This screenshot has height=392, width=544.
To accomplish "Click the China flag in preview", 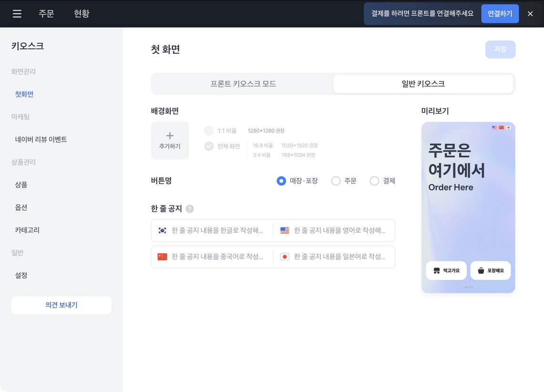I will [501, 128].
